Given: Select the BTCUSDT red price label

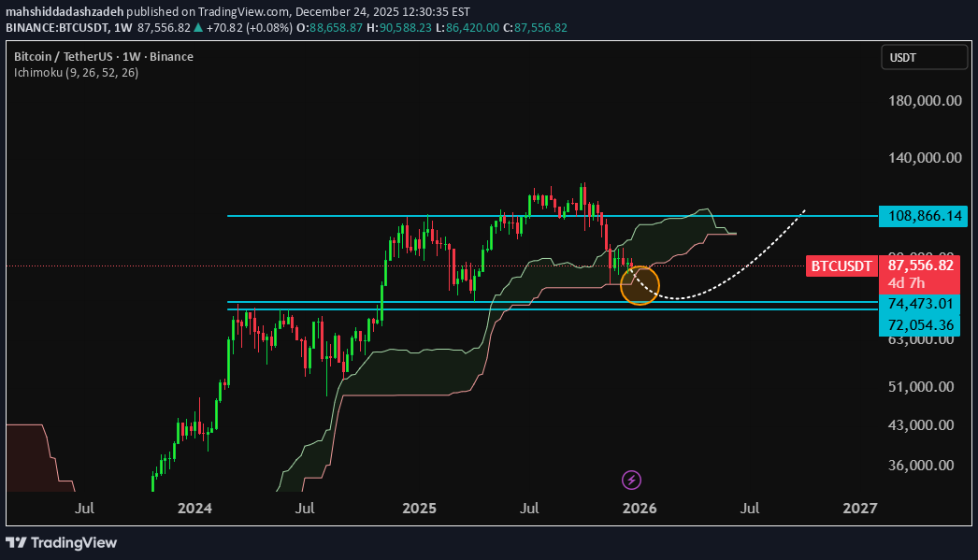Looking at the screenshot, I should [841, 266].
